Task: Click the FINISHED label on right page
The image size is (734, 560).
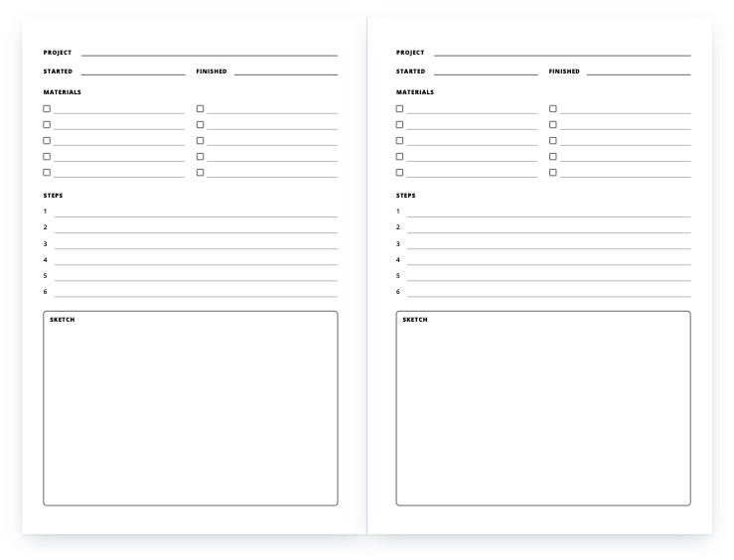Action: point(564,71)
